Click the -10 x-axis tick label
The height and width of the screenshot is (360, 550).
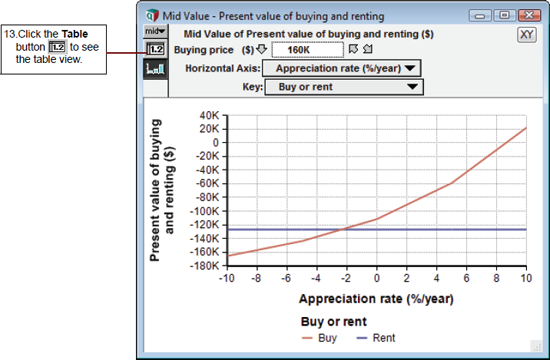[227, 278]
